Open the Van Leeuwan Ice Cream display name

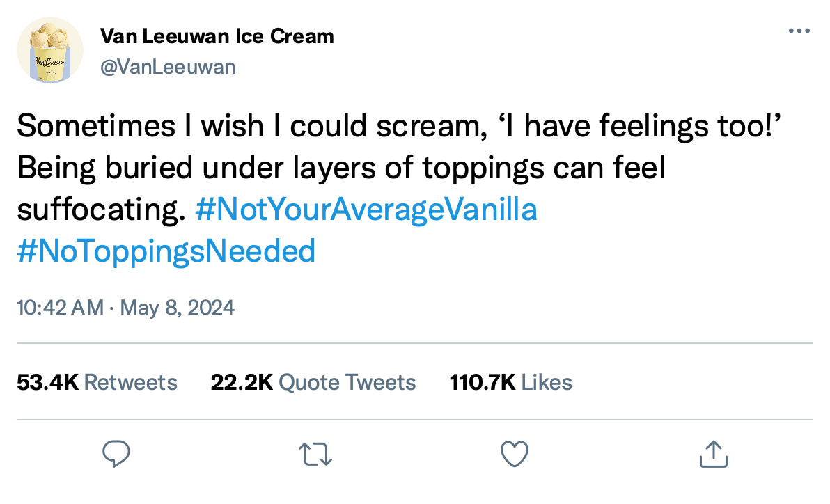(x=217, y=36)
